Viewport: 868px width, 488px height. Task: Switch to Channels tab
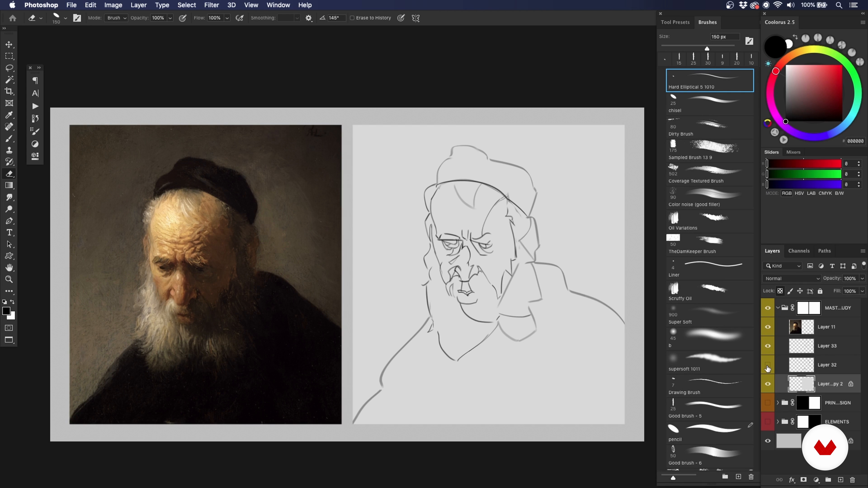click(x=799, y=251)
